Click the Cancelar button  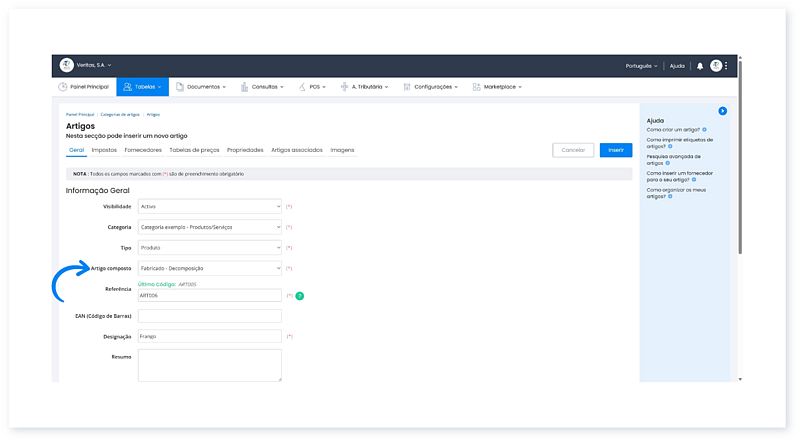[x=572, y=150]
